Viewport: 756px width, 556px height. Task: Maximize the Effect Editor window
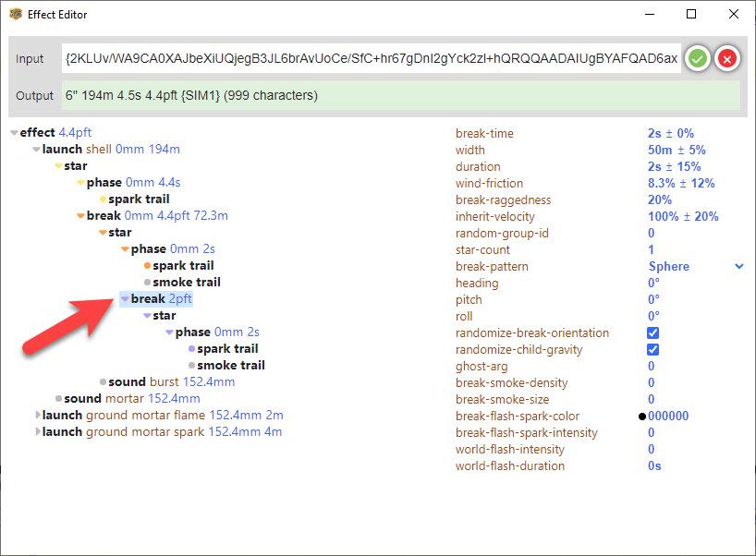691,14
